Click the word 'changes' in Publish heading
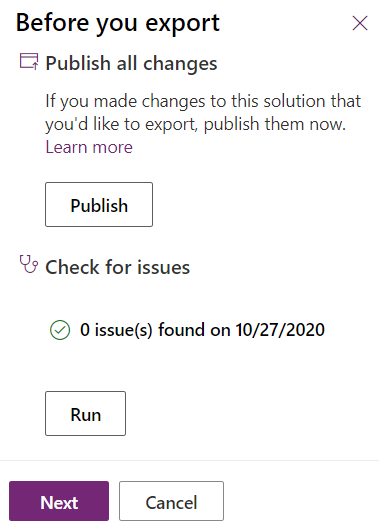 click(x=180, y=64)
